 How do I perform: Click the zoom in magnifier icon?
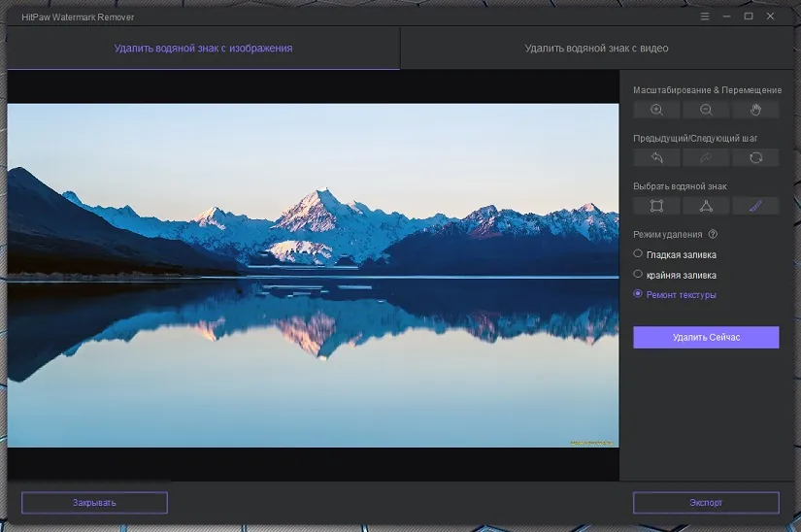656,110
